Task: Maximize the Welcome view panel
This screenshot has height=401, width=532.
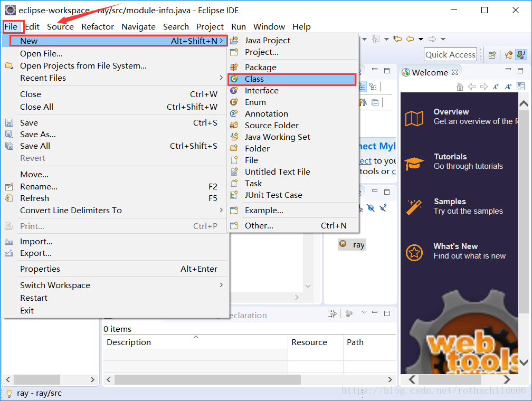Action: click(520, 70)
